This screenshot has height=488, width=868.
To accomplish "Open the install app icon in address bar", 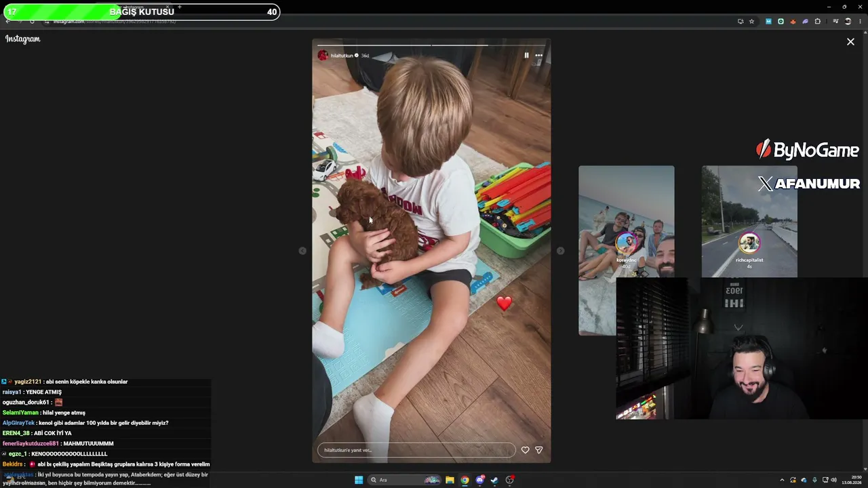I will coord(741,21).
